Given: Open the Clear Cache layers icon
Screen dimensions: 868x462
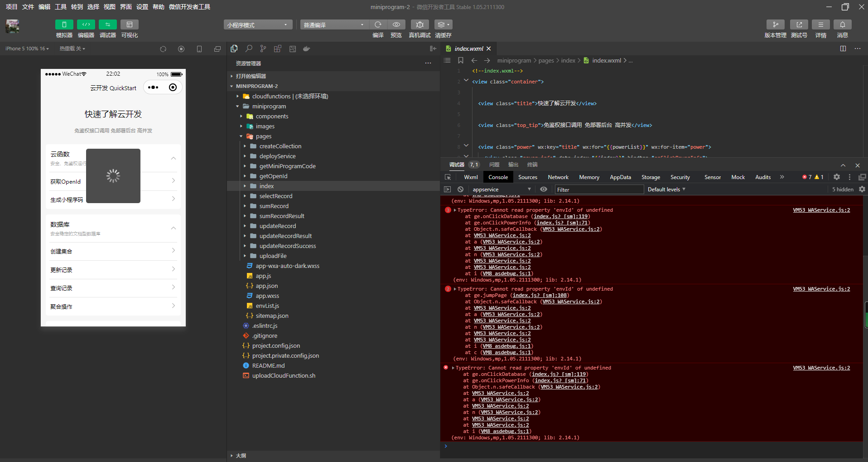Looking at the screenshot, I should [x=443, y=24].
